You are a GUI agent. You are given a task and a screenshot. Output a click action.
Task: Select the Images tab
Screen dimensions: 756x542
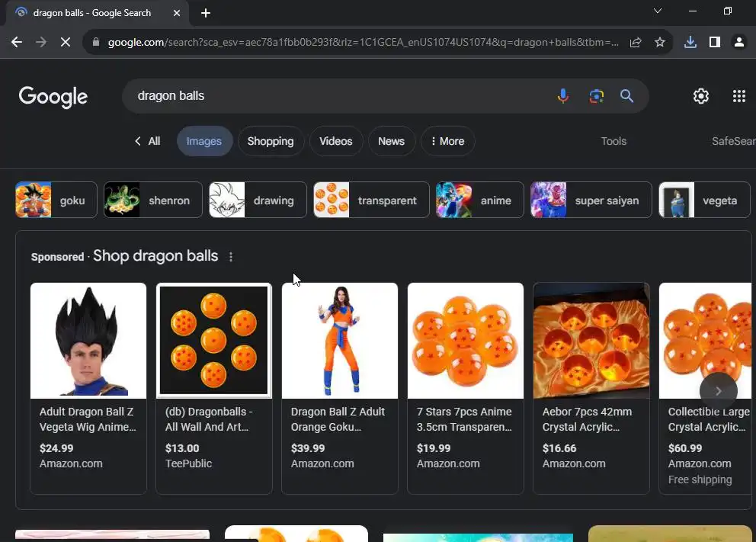204,141
